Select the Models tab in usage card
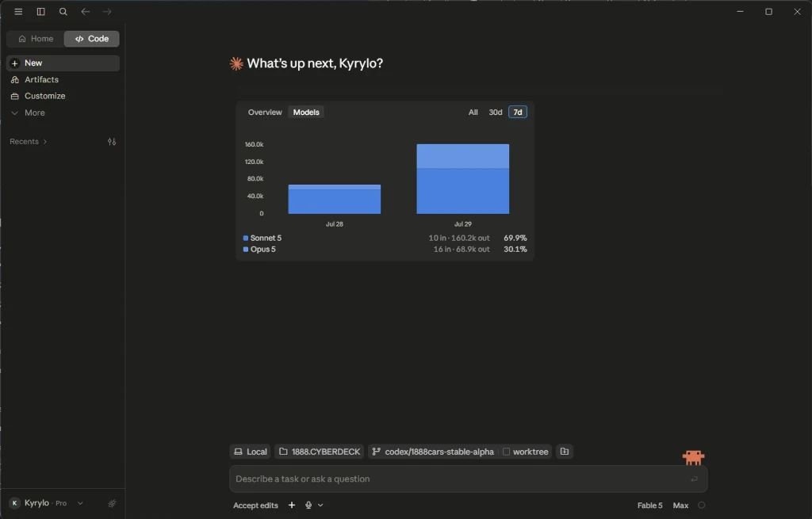This screenshot has width=812, height=519. (306, 113)
